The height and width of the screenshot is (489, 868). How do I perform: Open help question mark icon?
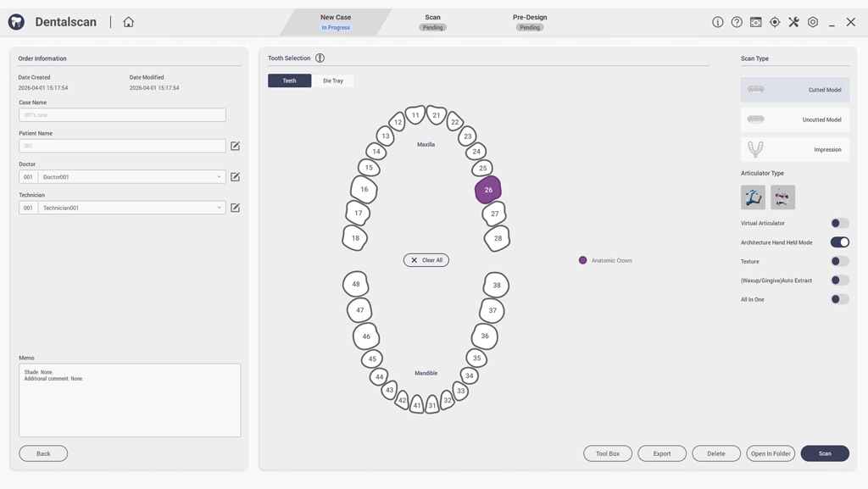[x=737, y=22]
